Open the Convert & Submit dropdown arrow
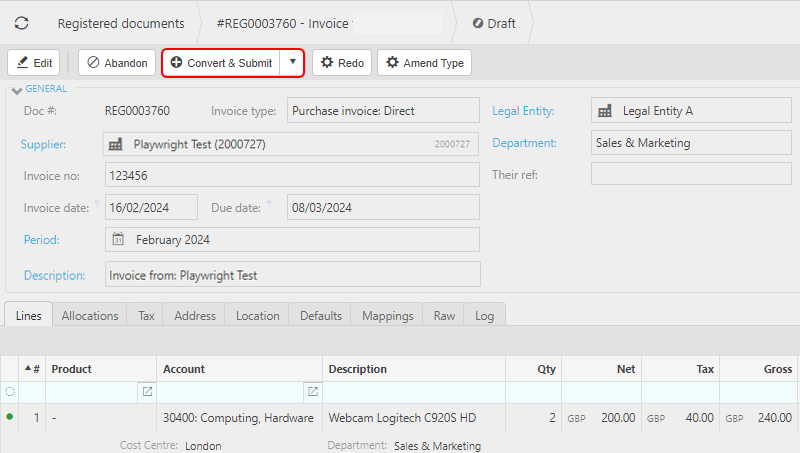This screenshot has height=453, width=800. (x=291, y=62)
